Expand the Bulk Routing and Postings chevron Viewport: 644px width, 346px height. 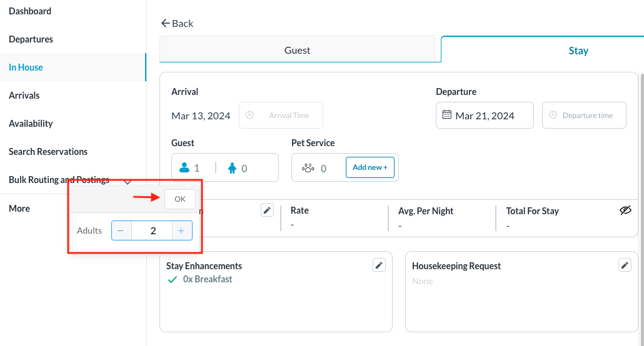click(x=128, y=181)
